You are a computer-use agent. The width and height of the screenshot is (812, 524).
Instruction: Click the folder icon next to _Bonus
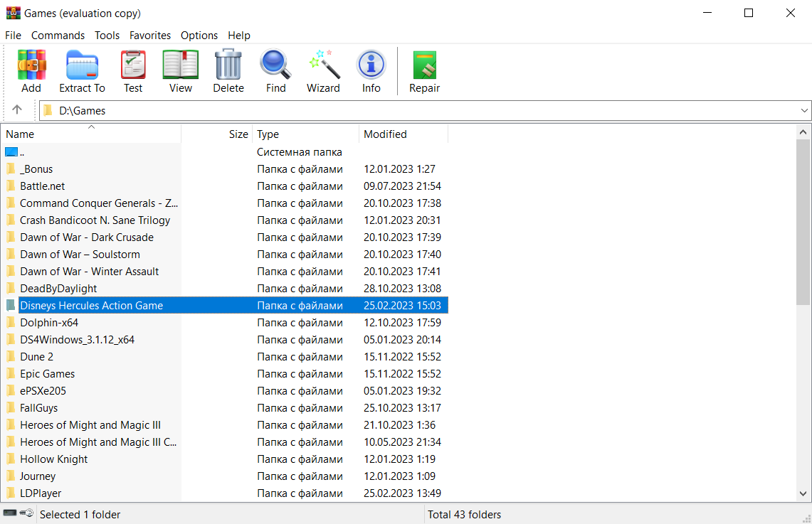11,169
